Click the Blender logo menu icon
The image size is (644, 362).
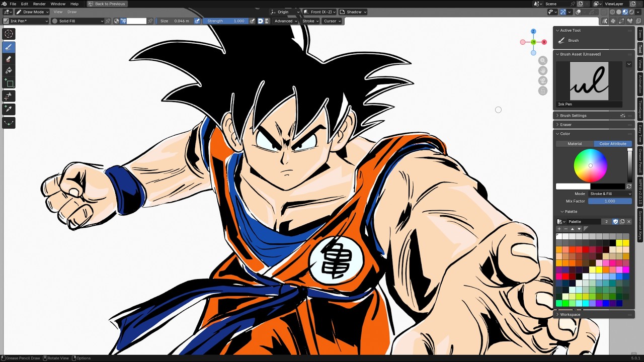(4, 4)
